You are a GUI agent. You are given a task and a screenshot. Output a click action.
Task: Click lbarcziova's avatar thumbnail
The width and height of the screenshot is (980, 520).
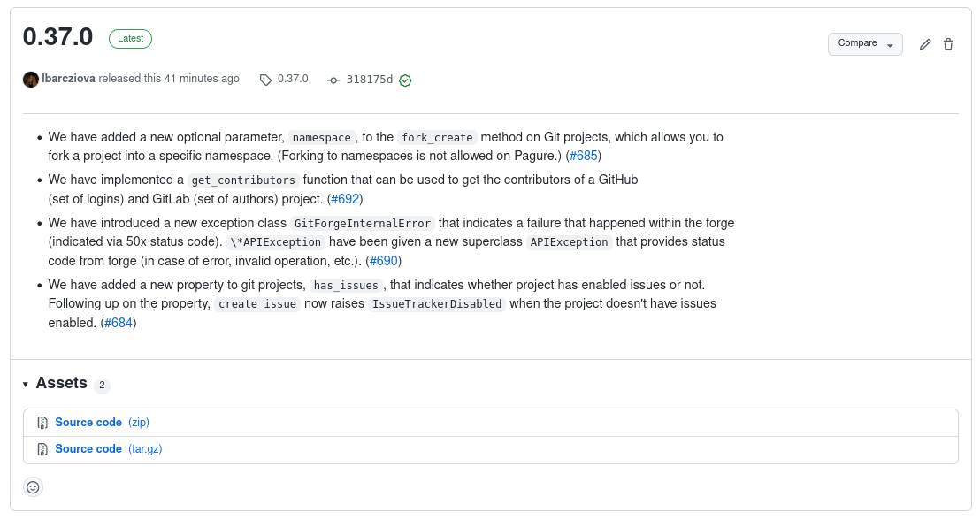coord(31,80)
